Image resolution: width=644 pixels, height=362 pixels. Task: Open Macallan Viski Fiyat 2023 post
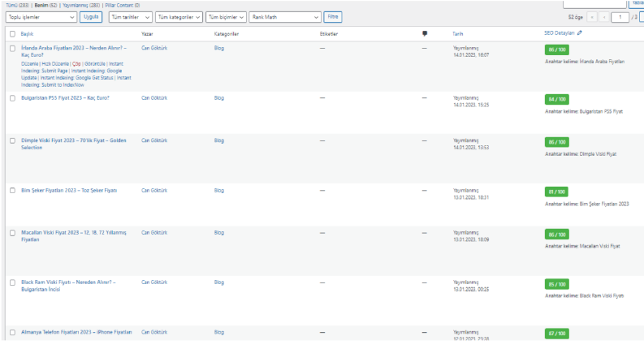(x=74, y=236)
